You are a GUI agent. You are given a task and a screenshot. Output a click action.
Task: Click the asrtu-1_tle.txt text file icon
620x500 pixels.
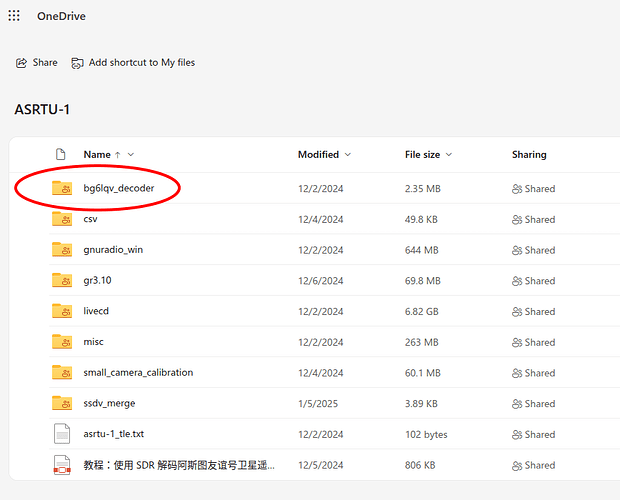[62, 434]
